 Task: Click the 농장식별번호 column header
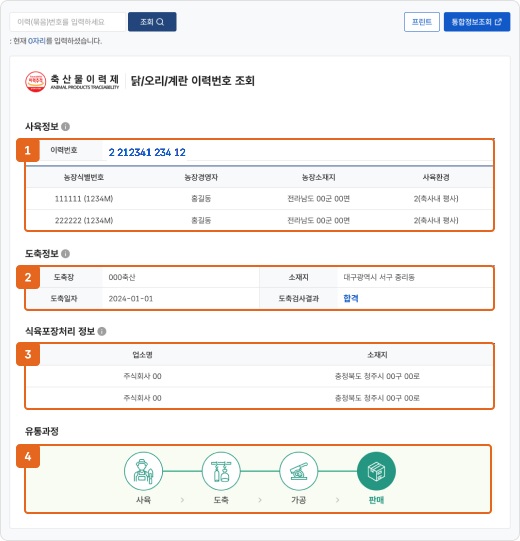pos(84,177)
